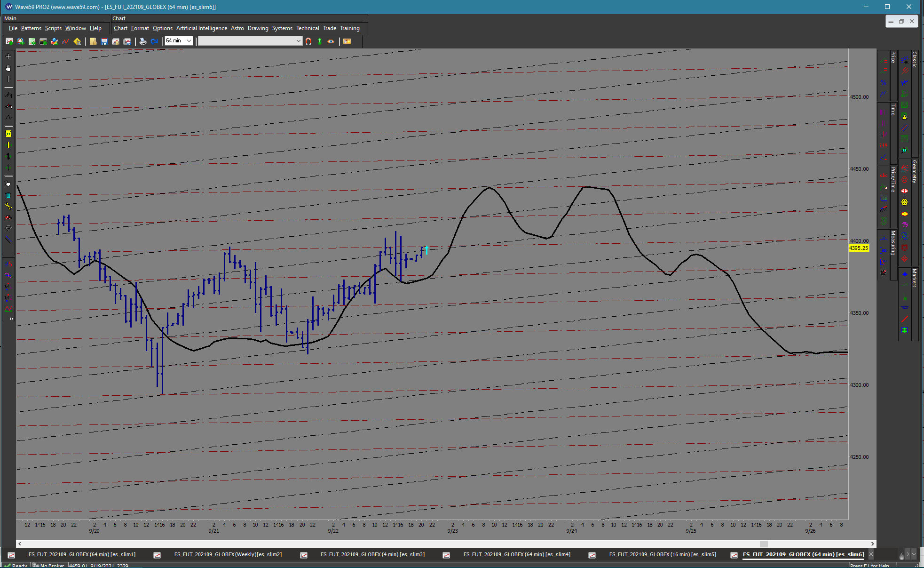This screenshot has width=924, height=568.
Task: Open the Training menu
Action: click(350, 28)
